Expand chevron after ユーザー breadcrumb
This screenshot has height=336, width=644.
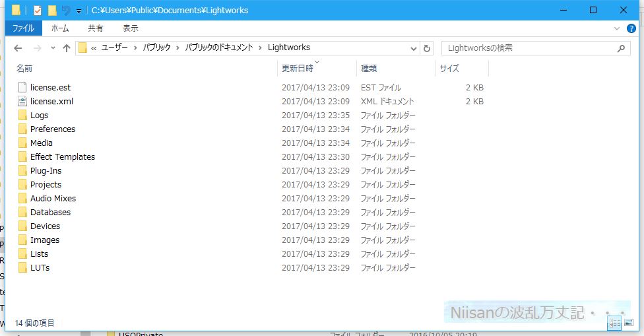[135, 48]
